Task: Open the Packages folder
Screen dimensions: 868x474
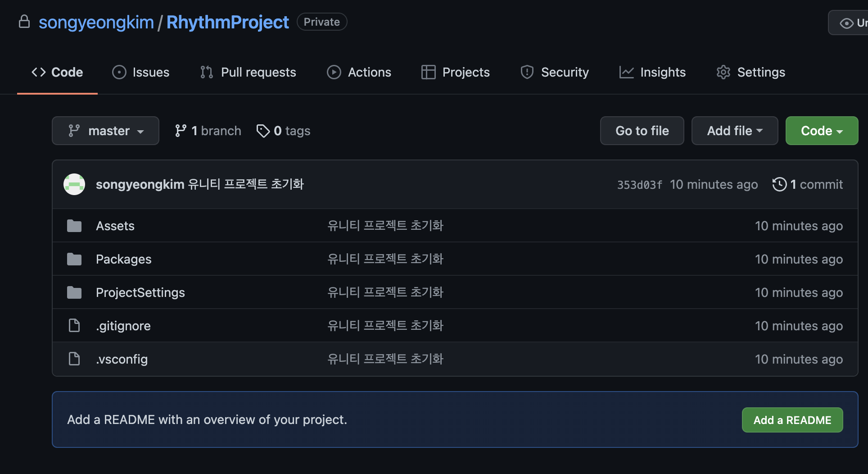Action: click(124, 259)
